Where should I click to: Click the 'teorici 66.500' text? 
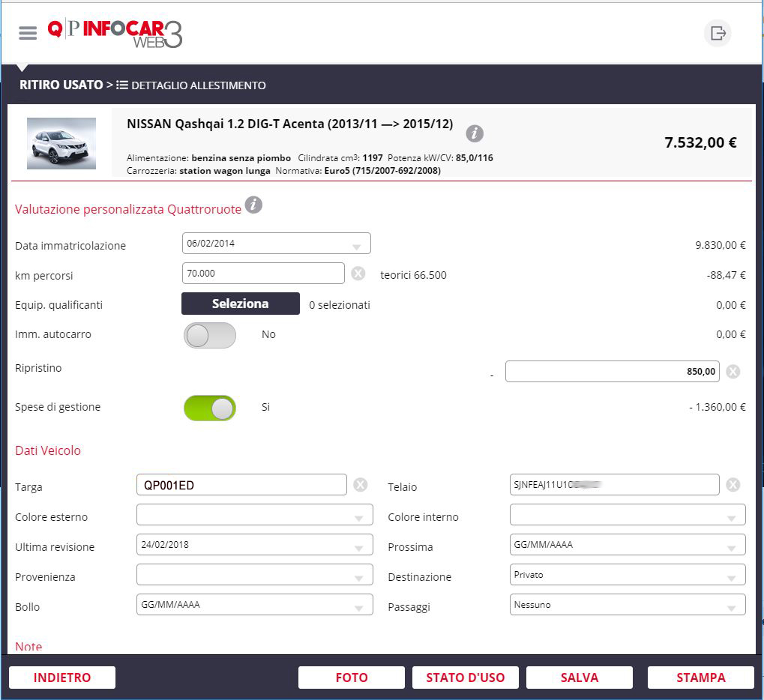[413, 275]
